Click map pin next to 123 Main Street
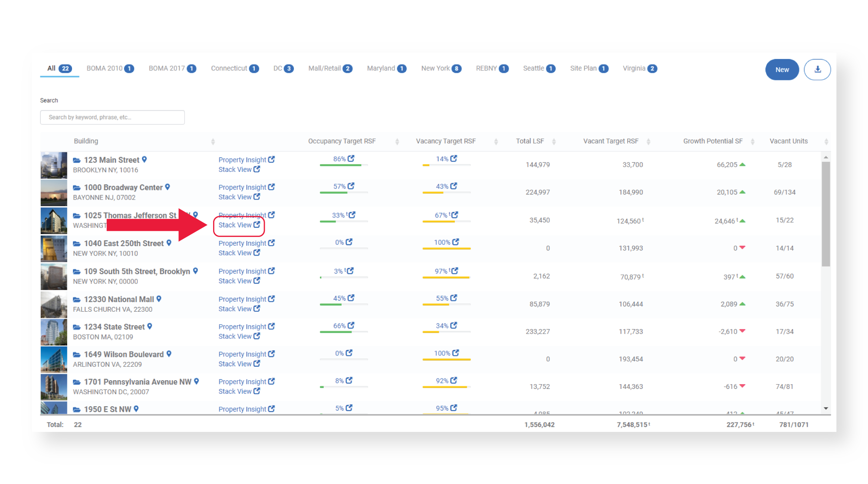Screen dimensions: 868x484 pos(145,160)
